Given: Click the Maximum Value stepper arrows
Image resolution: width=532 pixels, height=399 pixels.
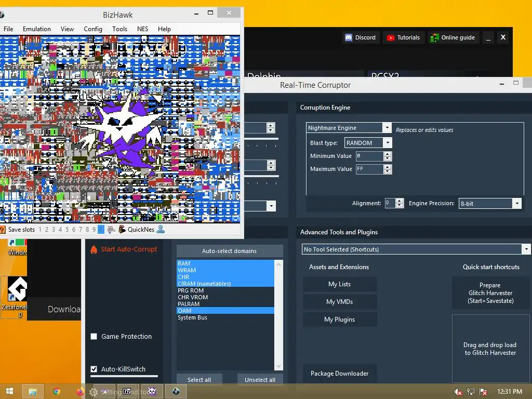Looking at the screenshot, I should (x=388, y=169).
